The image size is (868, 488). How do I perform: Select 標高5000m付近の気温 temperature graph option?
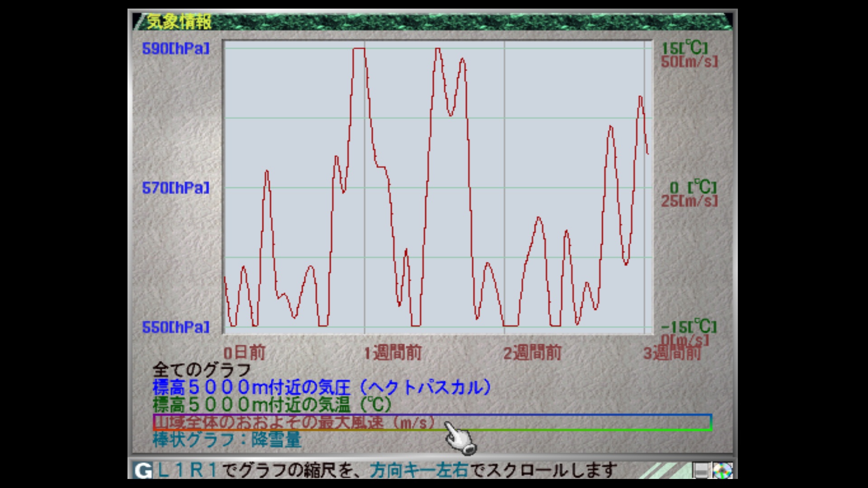point(272,404)
